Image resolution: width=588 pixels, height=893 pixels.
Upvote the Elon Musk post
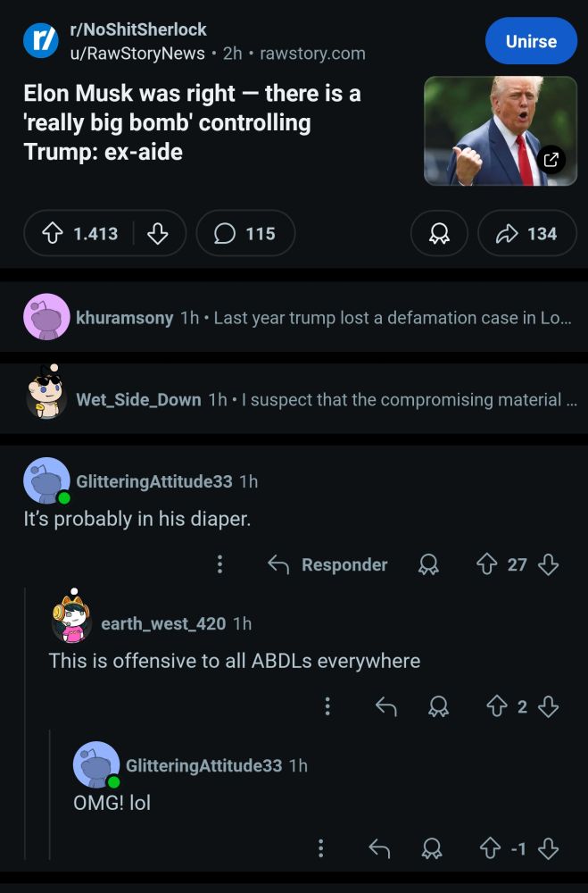53,233
